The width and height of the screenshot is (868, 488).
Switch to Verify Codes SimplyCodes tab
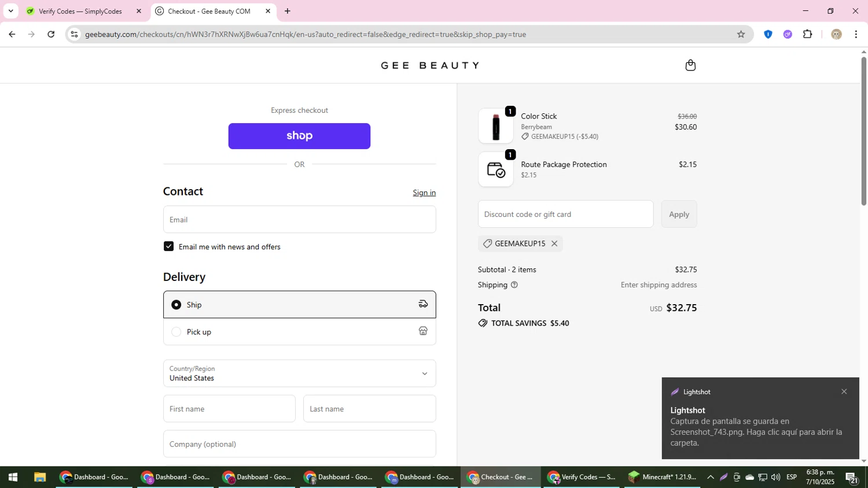[x=80, y=11]
